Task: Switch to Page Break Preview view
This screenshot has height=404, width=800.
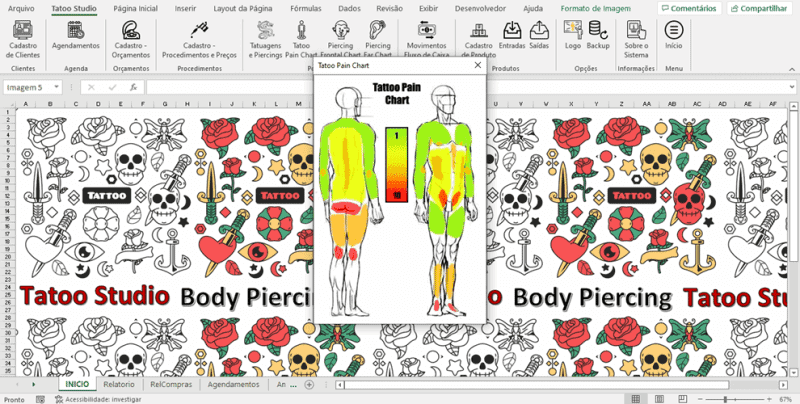Action: 683,399
